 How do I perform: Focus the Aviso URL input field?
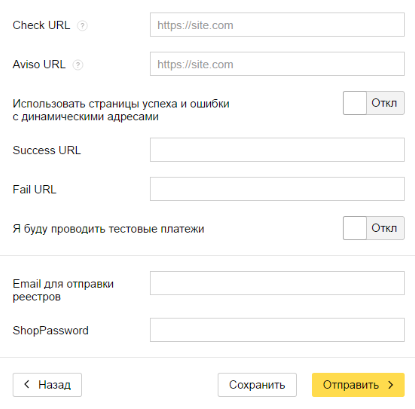tap(277, 64)
